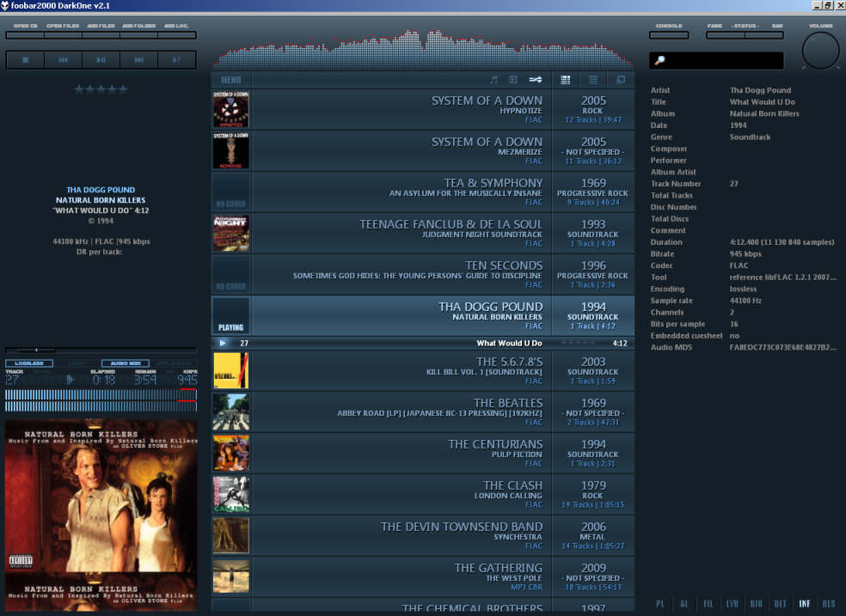Click the magnifier search icon
The image size is (846, 616).
tap(659, 60)
